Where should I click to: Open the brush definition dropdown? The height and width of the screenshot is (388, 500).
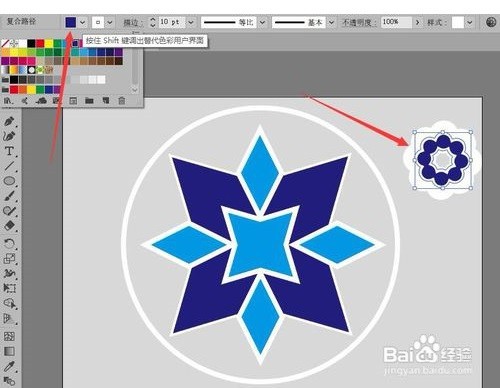(x=331, y=22)
